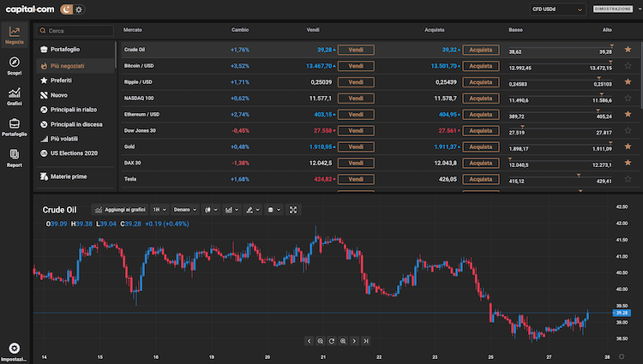Select the NASDAQ 100 market row
Image resolution: width=643 pixels, height=364 pixels.
click(x=380, y=98)
